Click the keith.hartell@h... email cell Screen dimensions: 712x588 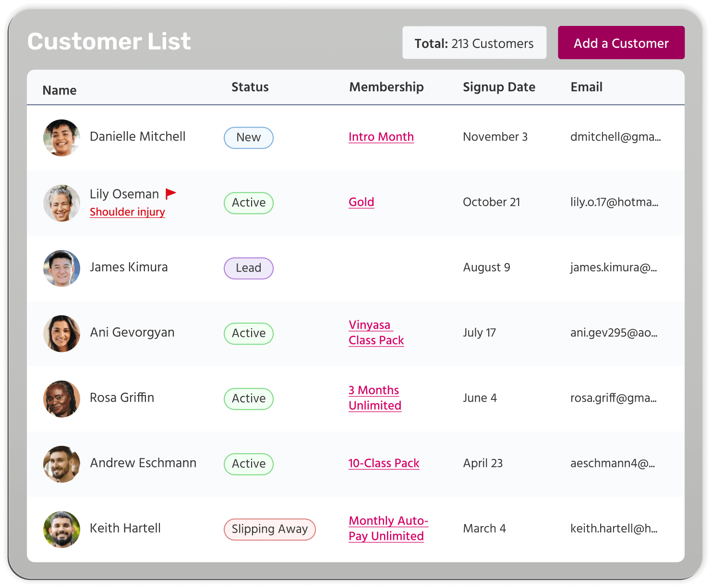[614, 528]
